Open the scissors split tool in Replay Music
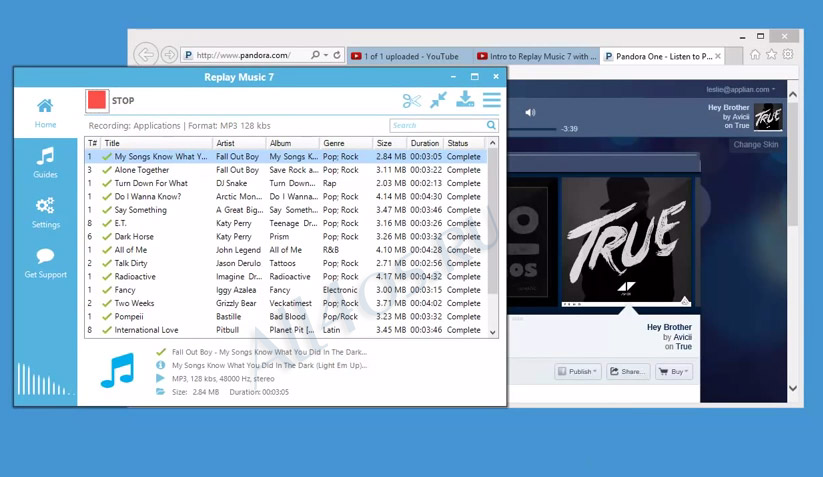 click(x=412, y=100)
